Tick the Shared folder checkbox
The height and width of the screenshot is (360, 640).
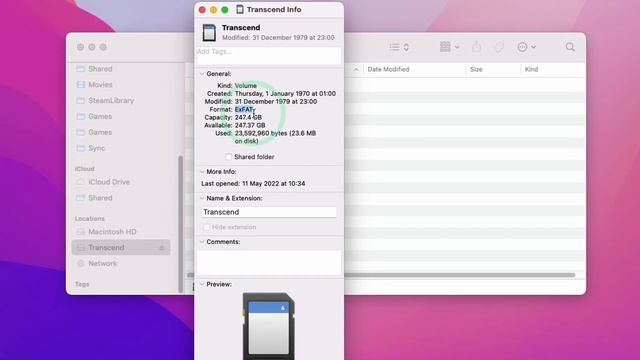coord(229,157)
